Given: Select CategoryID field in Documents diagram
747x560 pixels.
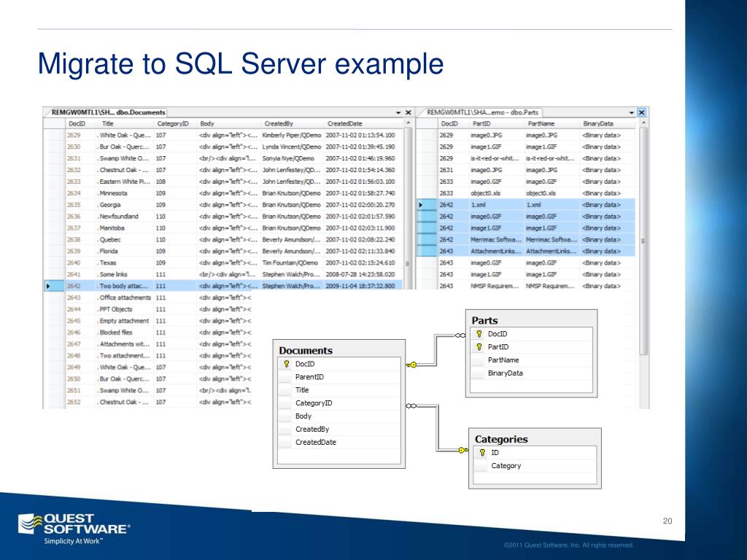Looking at the screenshot, I should [339, 403].
